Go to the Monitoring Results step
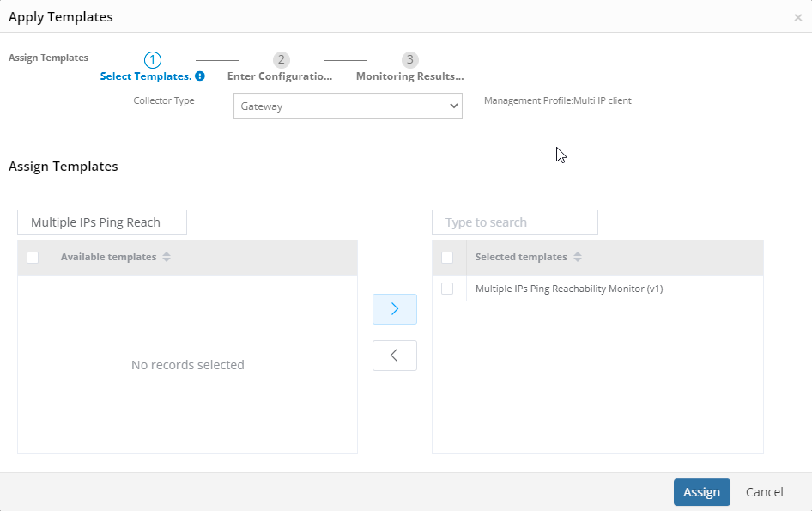812x511 pixels. 409,76
